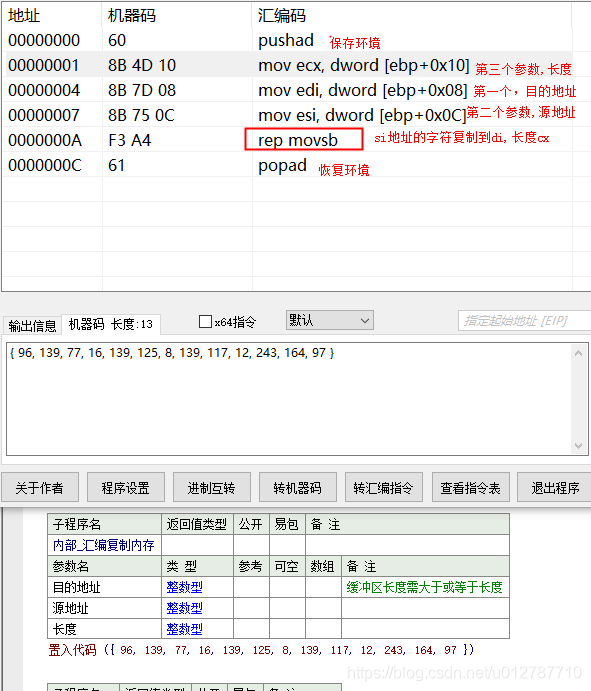The width and height of the screenshot is (591, 691).
Task: Select the row with address 00000001
Action: pos(286,65)
